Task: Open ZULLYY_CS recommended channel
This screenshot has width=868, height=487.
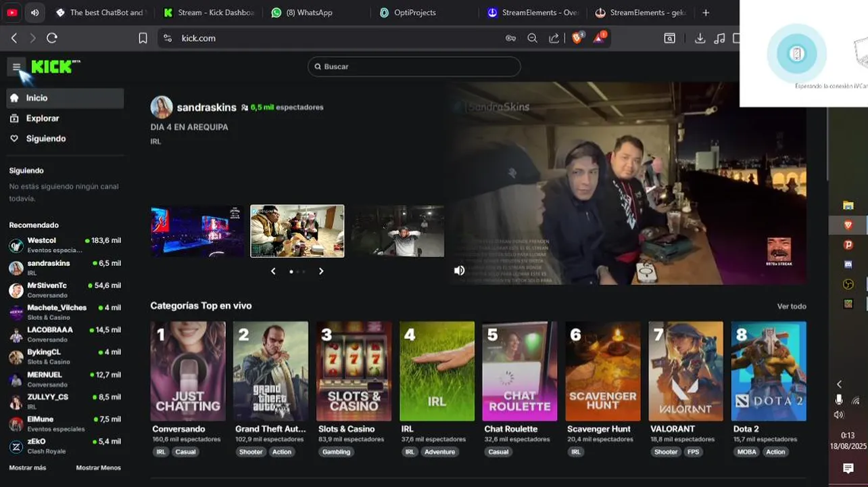Action: (x=65, y=401)
